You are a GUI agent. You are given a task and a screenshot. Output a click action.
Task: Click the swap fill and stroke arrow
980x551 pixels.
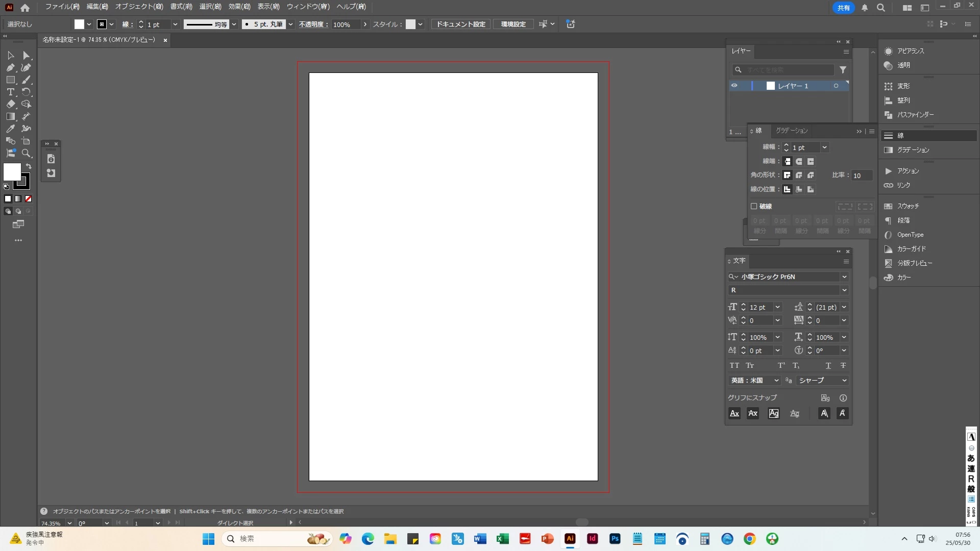point(29,166)
